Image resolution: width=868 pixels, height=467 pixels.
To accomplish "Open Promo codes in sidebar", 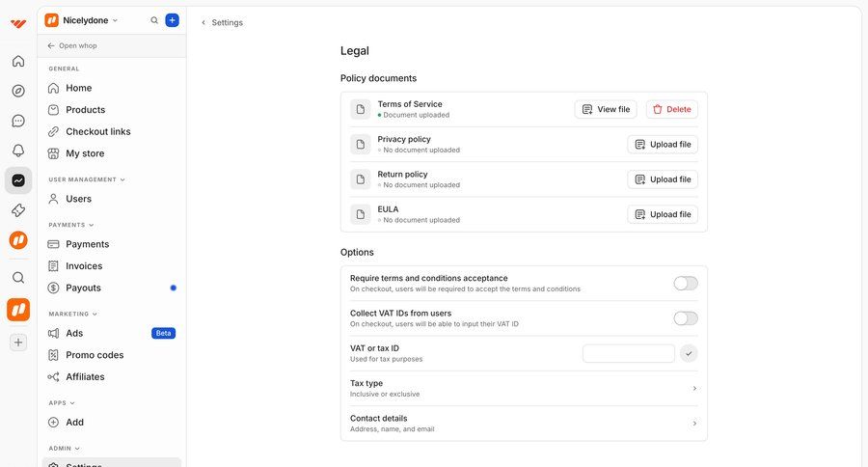I will tap(95, 355).
